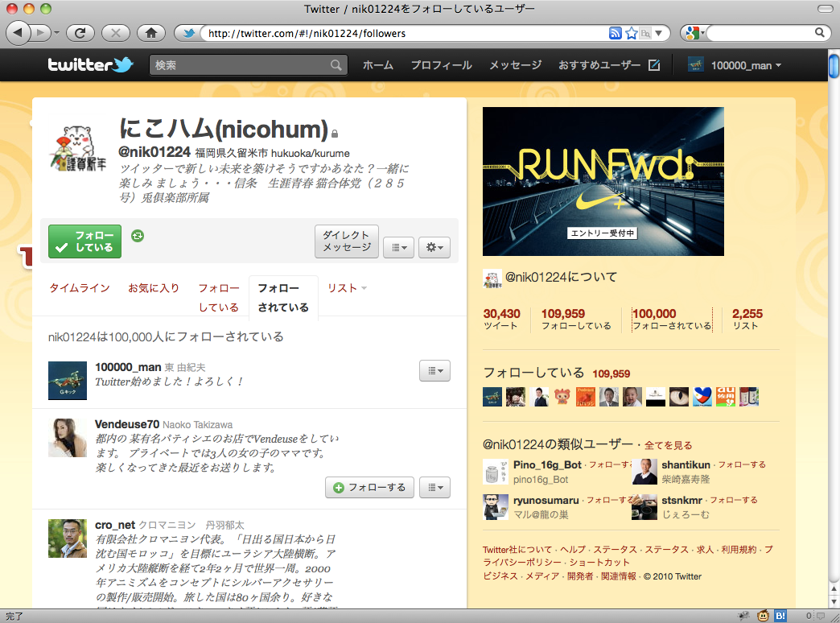
Task: Open the browser home page icon
Action: pyautogui.click(x=151, y=33)
